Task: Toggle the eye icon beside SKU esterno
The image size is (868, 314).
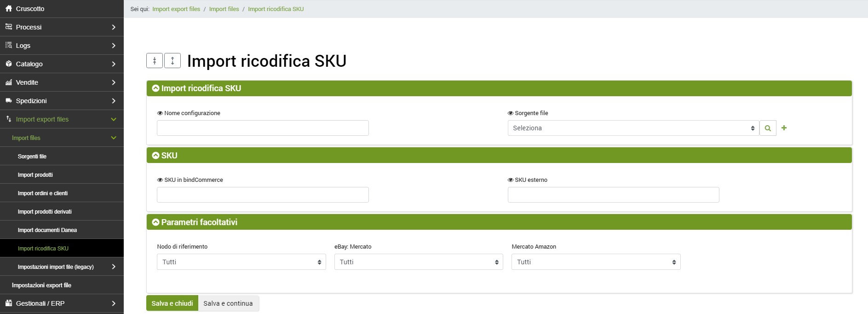Action: pyautogui.click(x=510, y=180)
